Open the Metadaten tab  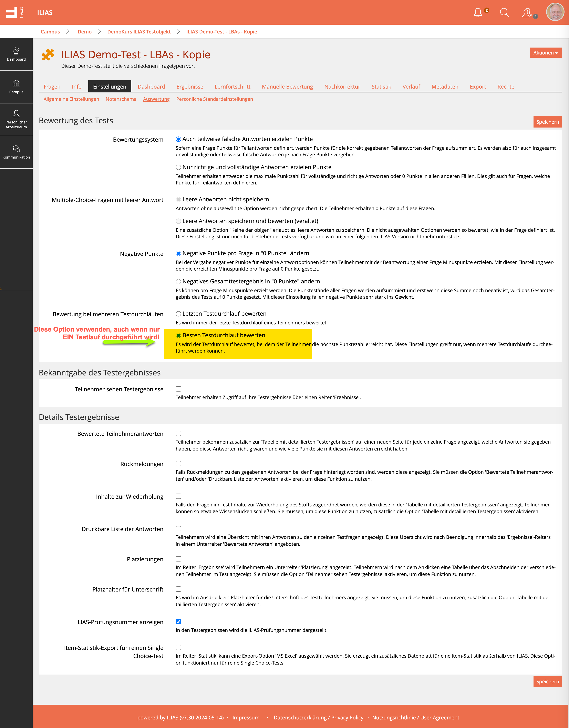(445, 86)
